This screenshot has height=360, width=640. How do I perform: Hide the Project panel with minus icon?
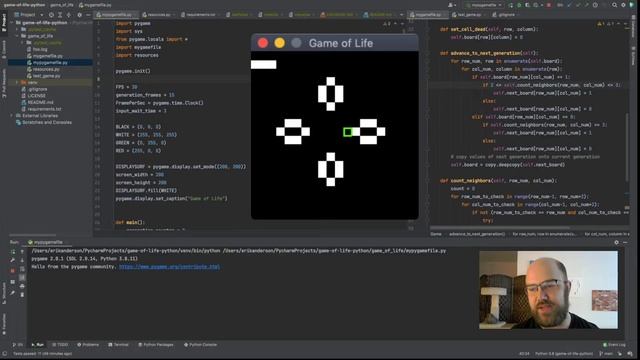click(88, 15)
